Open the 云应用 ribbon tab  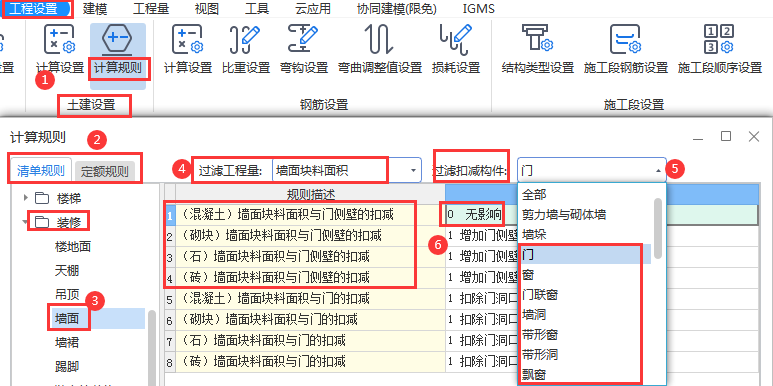click(x=313, y=8)
